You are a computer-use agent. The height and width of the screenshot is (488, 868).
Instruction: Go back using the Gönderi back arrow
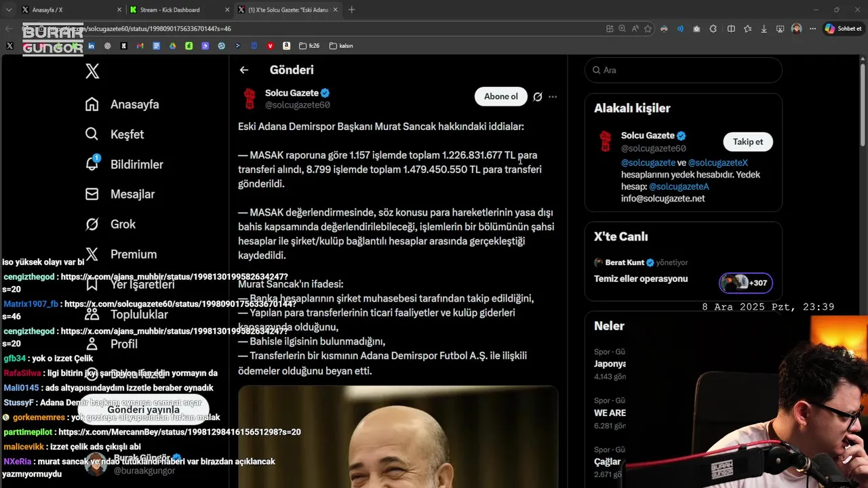coord(244,70)
